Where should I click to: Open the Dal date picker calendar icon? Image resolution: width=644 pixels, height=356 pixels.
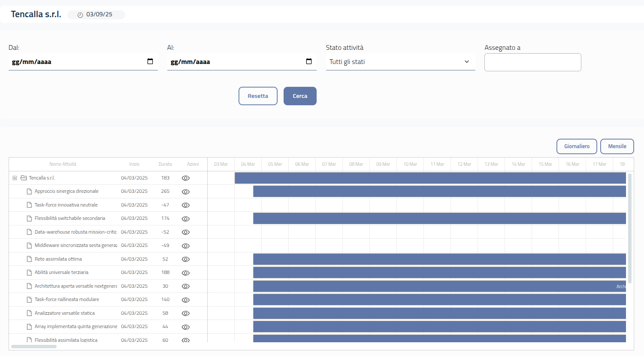pos(150,61)
